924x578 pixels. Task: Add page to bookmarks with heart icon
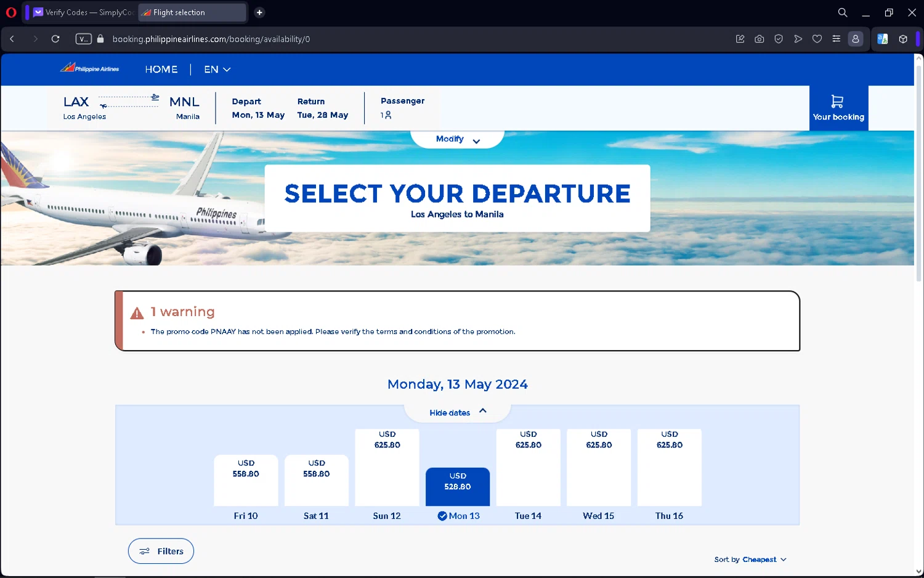pyautogui.click(x=817, y=39)
